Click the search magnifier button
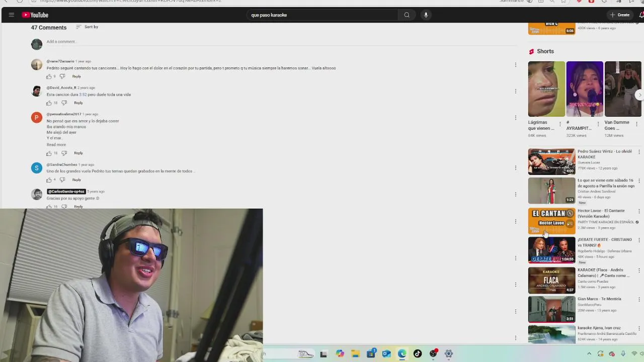Viewport: 644px width, 362px height. click(x=407, y=15)
